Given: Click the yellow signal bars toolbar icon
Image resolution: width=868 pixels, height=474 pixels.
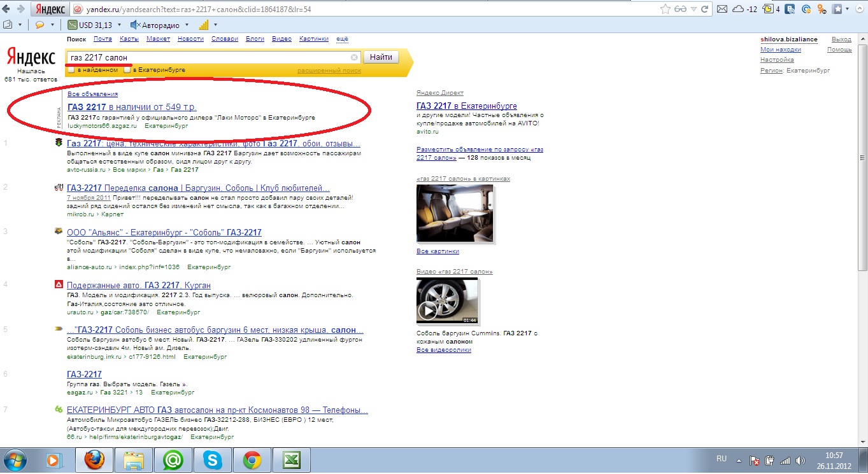Looking at the screenshot, I should click(204, 25).
